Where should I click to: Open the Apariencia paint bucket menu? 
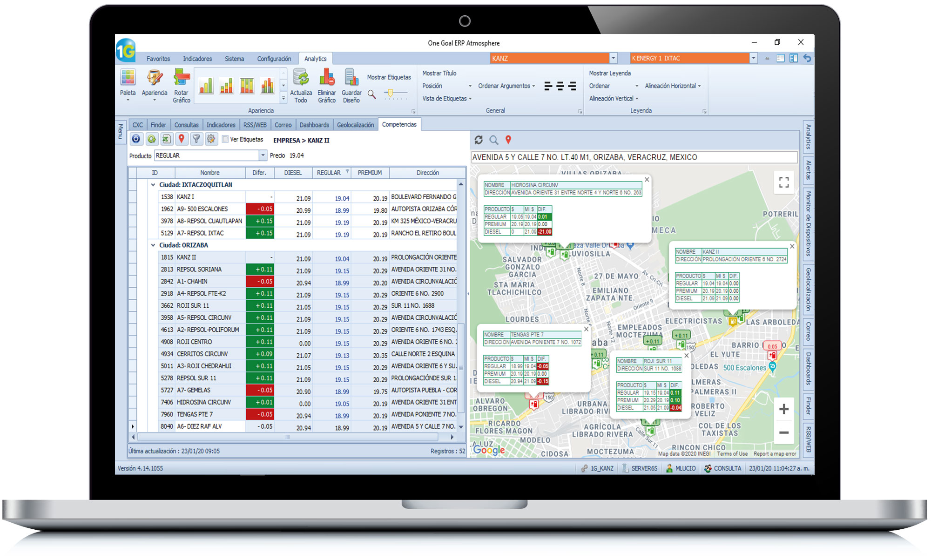[x=155, y=85]
